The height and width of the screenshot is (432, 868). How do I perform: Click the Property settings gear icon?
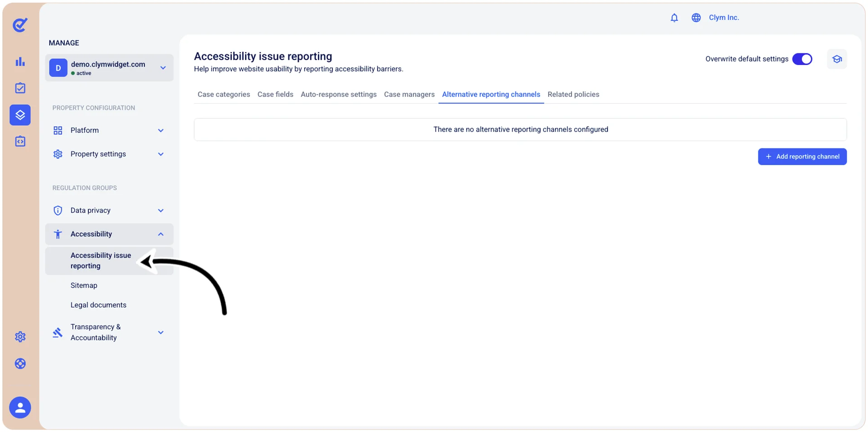click(x=58, y=154)
